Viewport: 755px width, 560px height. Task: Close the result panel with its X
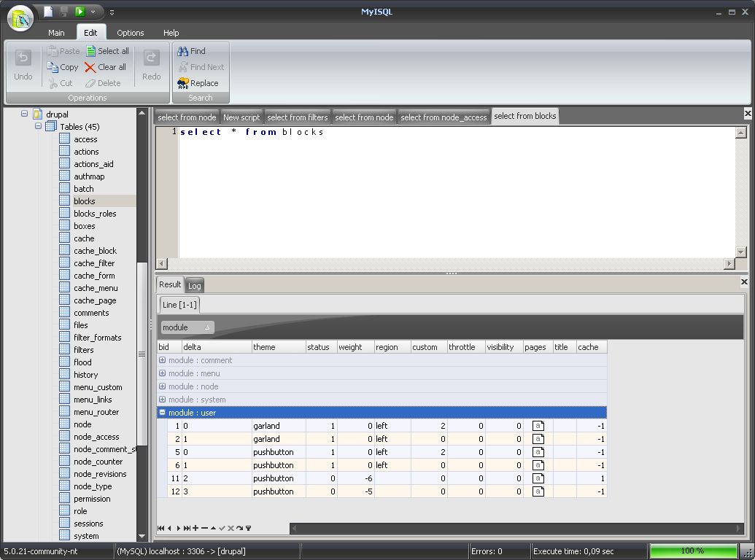pos(744,282)
